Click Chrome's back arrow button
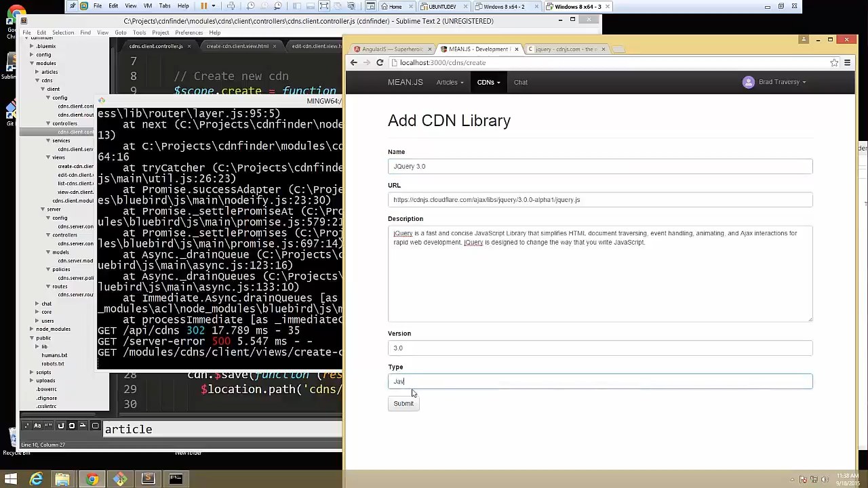The width and height of the screenshot is (868, 488). pyautogui.click(x=353, y=62)
